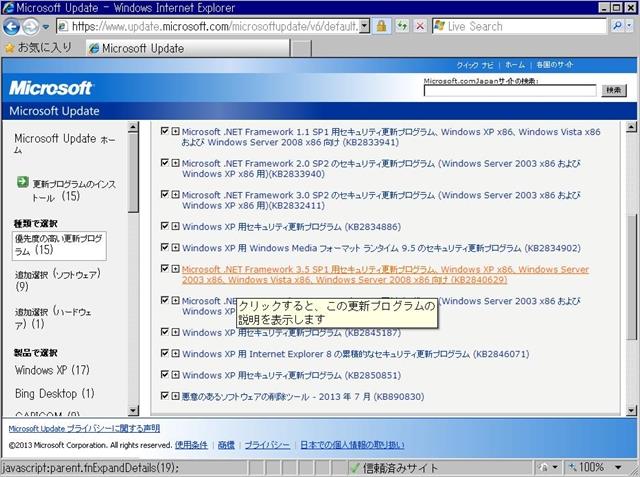Open the 日本での個人情報の取り扱い footer link
This screenshot has width=640, height=477.
pos(352,445)
